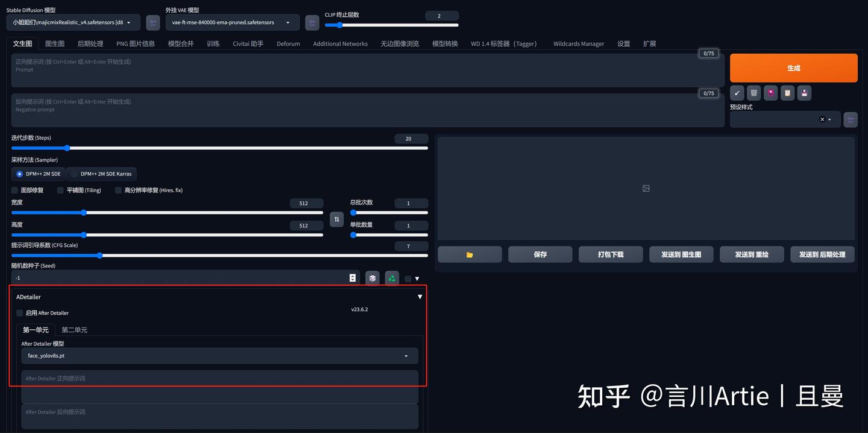Click the 正向提示词 positive prompt box
This screenshot has height=433, width=868.
(368, 70)
